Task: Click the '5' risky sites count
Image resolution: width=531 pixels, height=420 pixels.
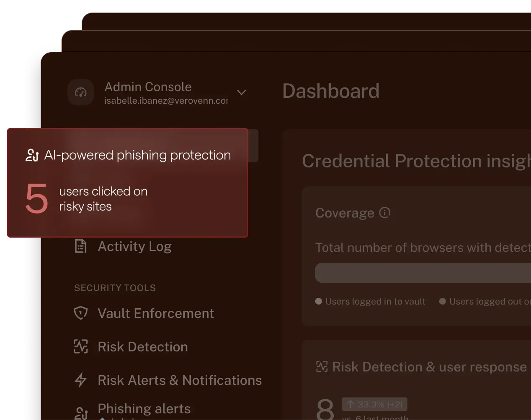Action: pos(36,199)
